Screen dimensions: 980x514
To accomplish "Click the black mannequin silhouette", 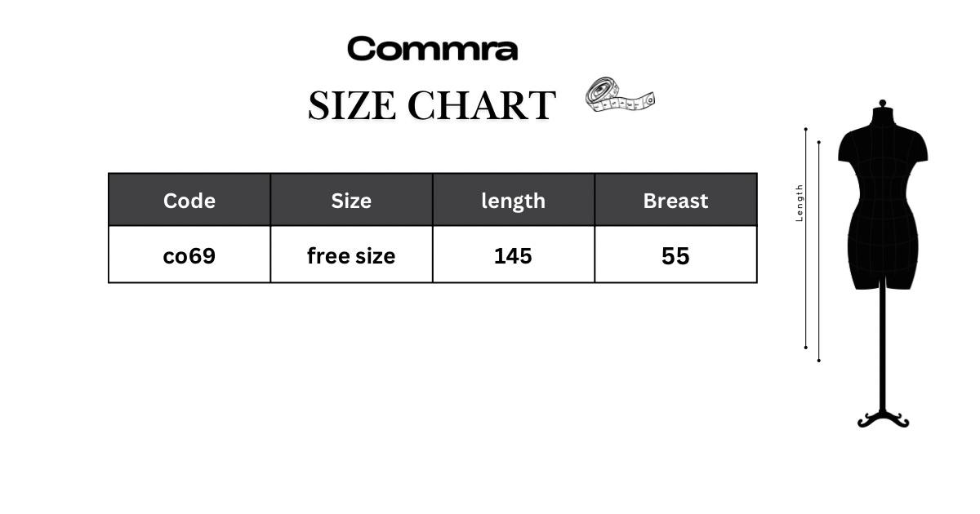I will click(883, 264).
